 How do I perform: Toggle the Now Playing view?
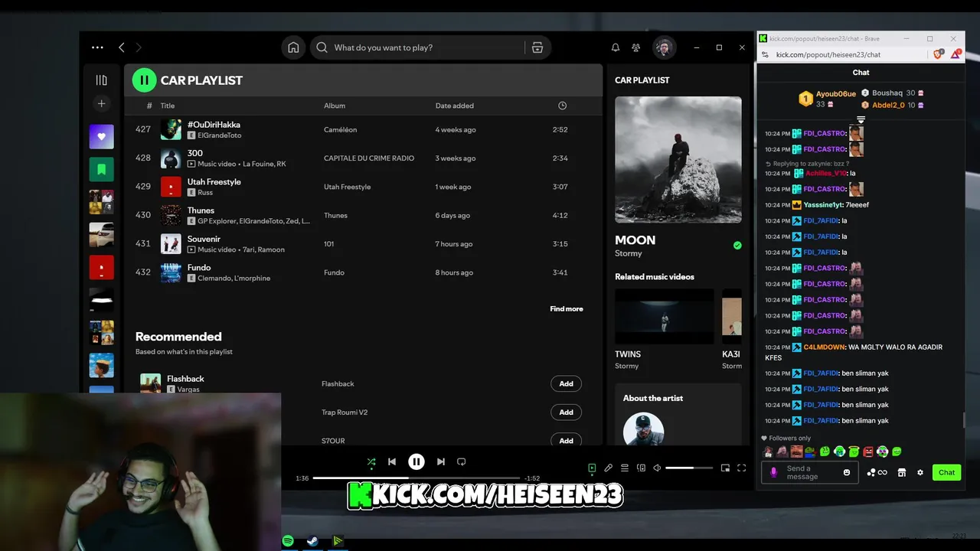tap(592, 468)
